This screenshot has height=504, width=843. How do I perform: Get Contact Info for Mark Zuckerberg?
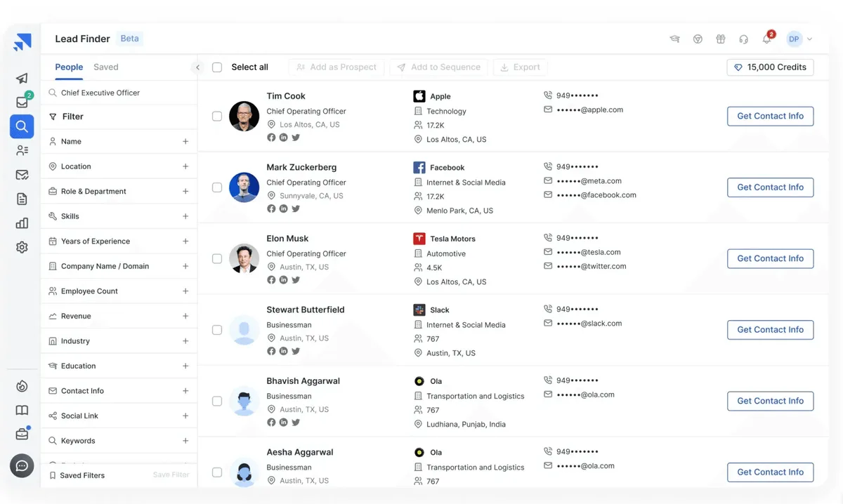point(770,187)
